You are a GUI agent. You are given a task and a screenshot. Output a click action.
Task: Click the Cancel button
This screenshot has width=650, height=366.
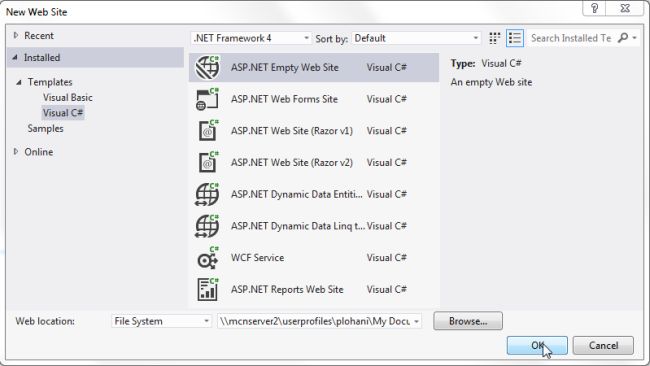click(603, 345)
